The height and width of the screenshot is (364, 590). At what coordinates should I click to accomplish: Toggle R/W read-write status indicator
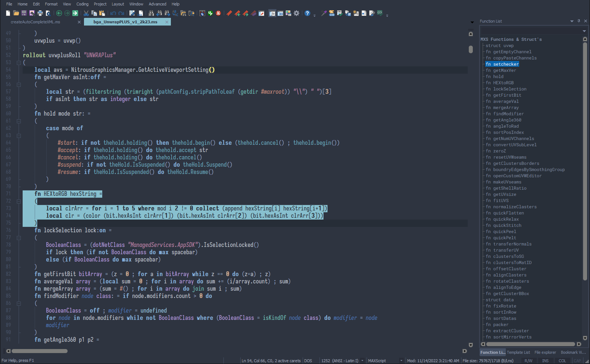528,361
